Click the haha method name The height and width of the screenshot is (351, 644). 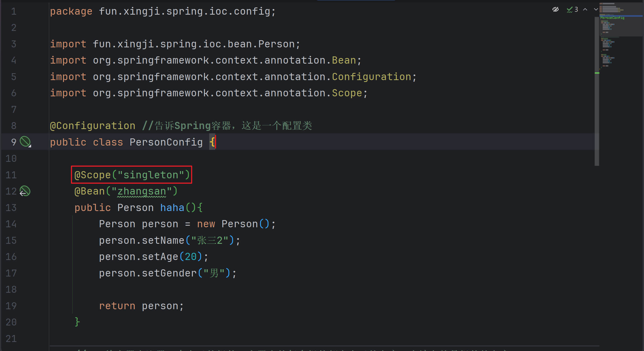(x=172, y=208)
